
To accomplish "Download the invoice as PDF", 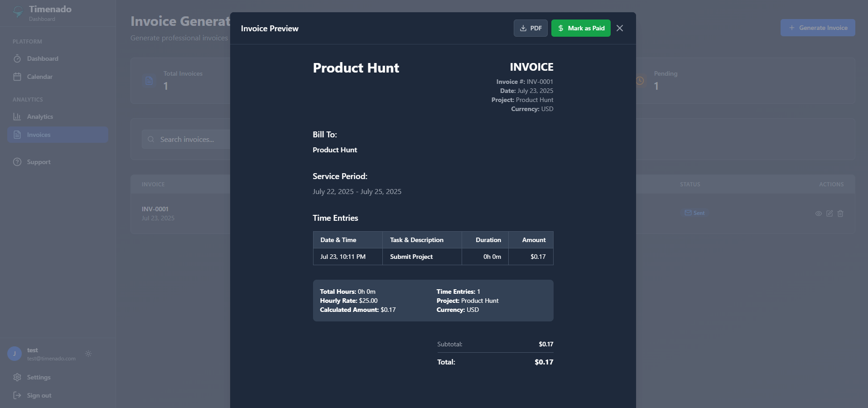I will [530, 28].
